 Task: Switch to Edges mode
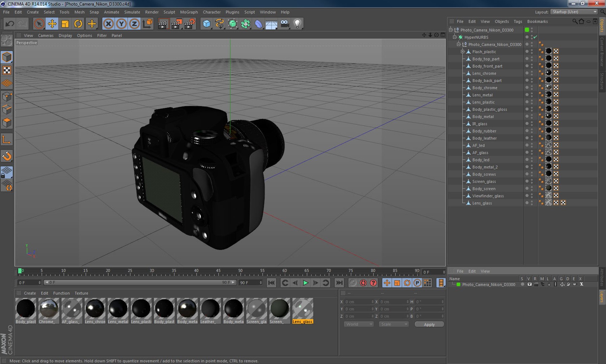point(7,110)
